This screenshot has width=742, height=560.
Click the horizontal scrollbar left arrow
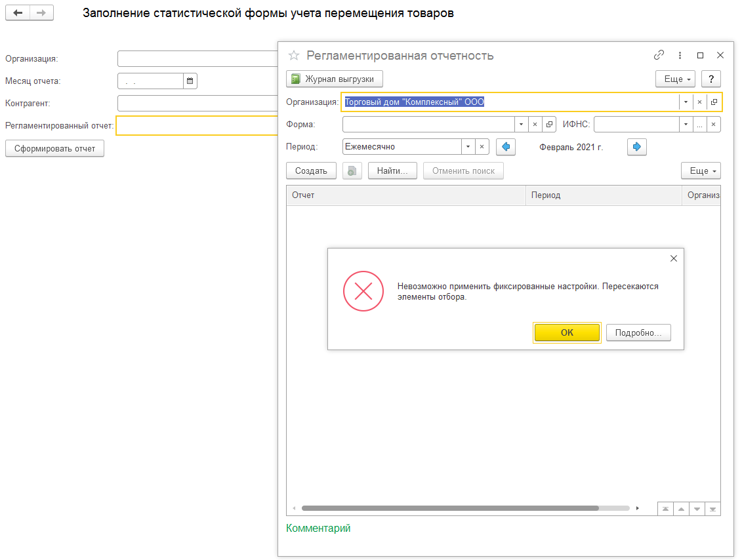pyautogui.click(x=295, y=508)
